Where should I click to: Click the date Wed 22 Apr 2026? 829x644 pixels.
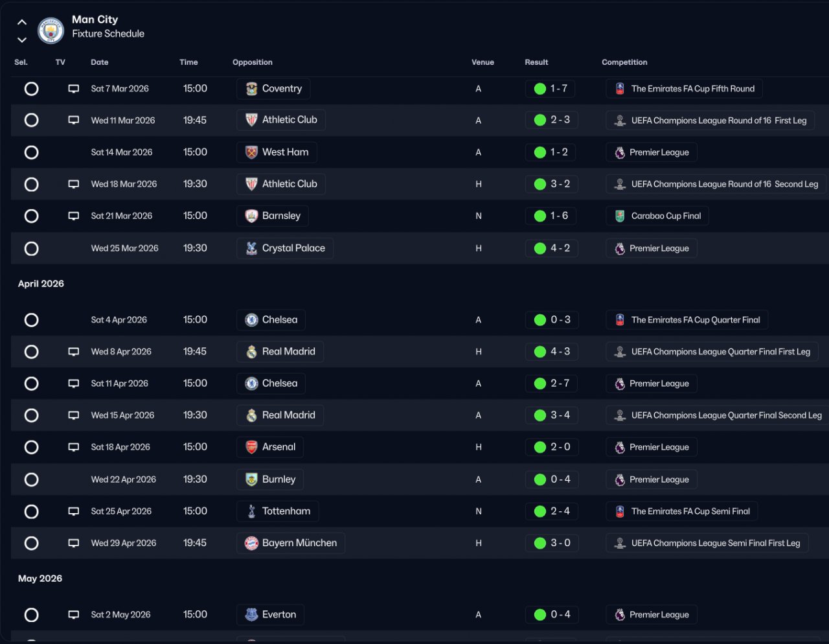[x=124, y=479]
